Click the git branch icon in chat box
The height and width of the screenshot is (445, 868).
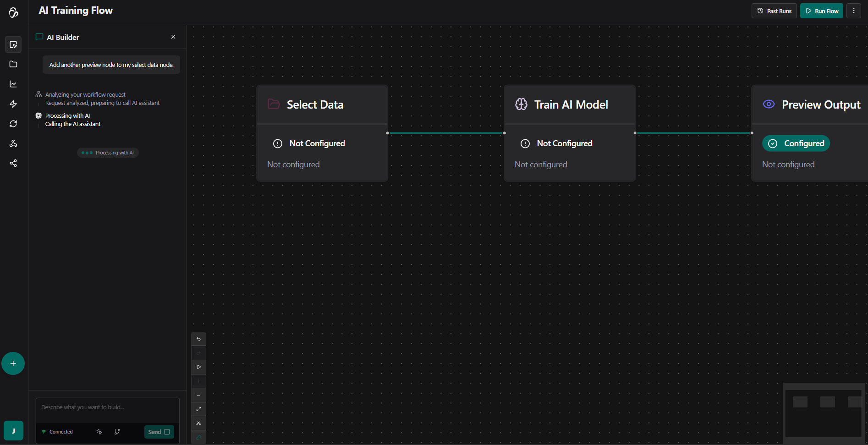tap(117, 432)
